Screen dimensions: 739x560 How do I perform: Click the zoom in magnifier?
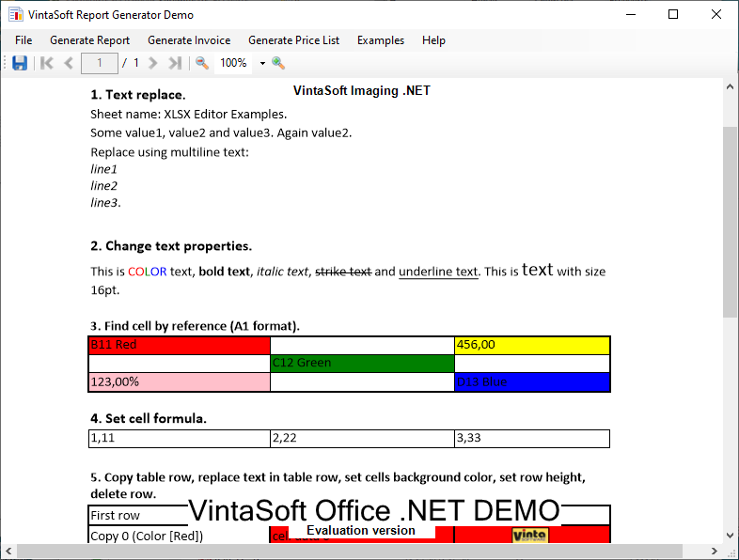pos(278,63)
